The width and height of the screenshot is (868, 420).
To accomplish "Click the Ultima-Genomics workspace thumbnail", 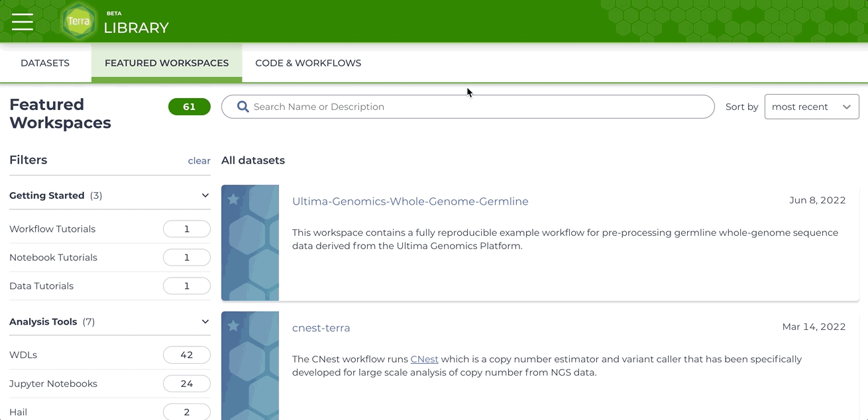I will (250, 242).
